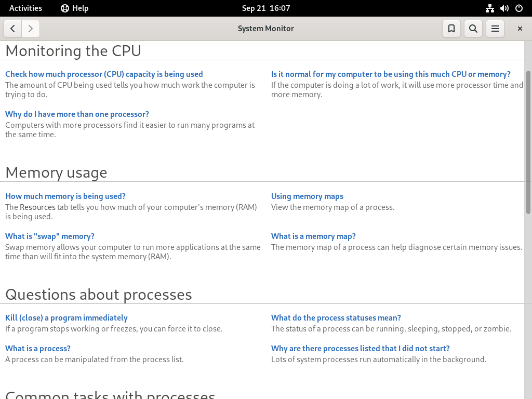Open the hamburger menu button
Image resolution: width=532 pixels, height=399 pixels.
point(495,29)
